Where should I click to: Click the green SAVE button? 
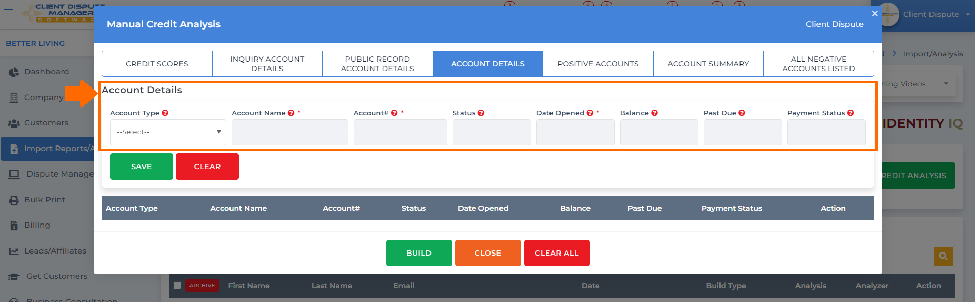point(142,167)
